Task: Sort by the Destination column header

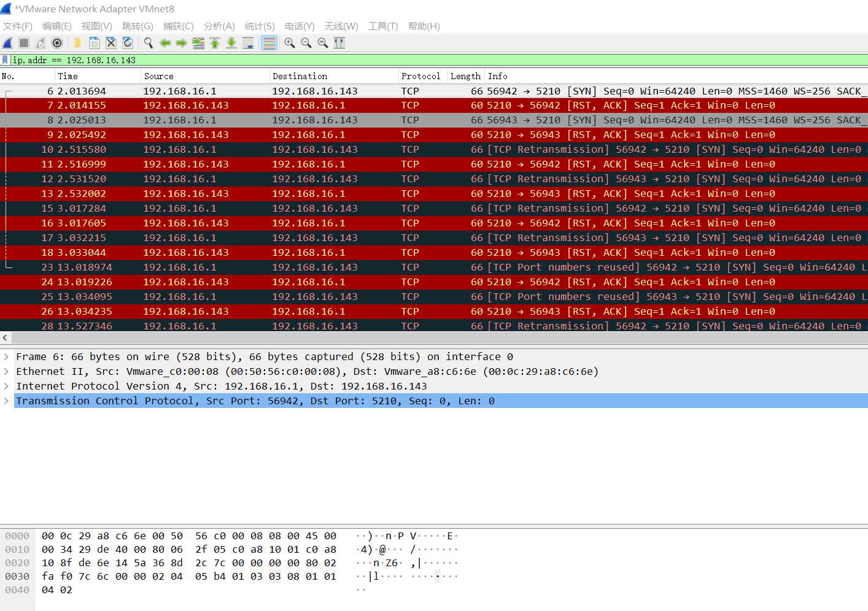Action: tap(334, 76)
